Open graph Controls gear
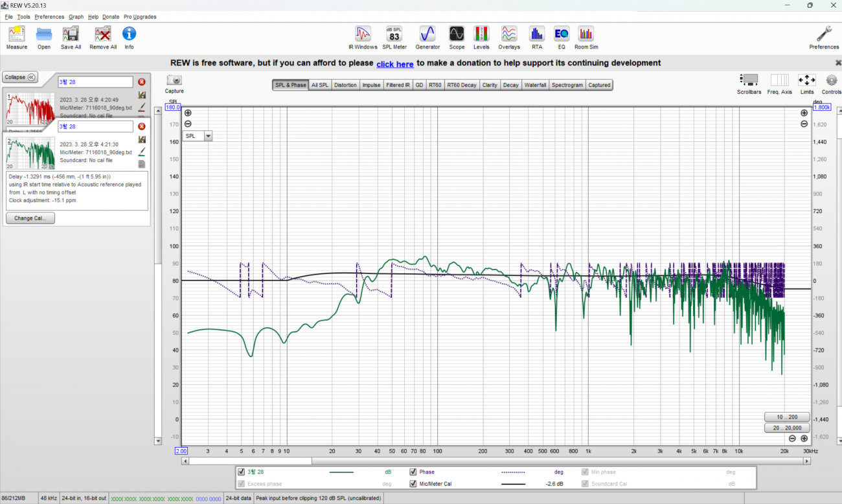The image size is (842, 504). 832,80
